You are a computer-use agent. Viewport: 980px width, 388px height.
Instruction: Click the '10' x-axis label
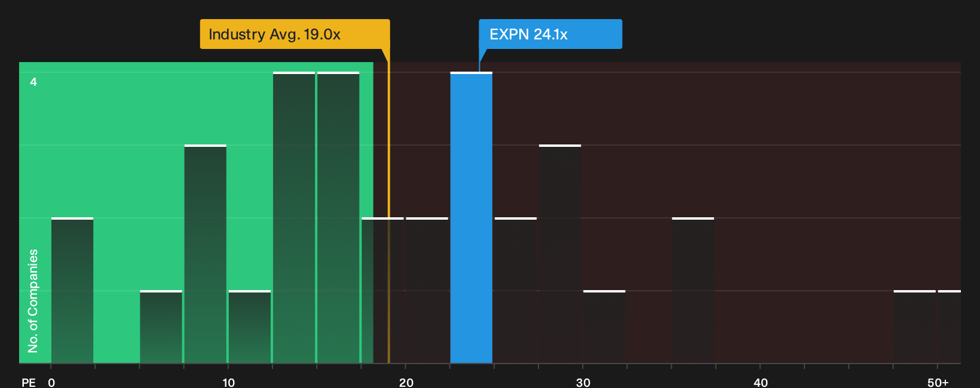tap(228, 383)
